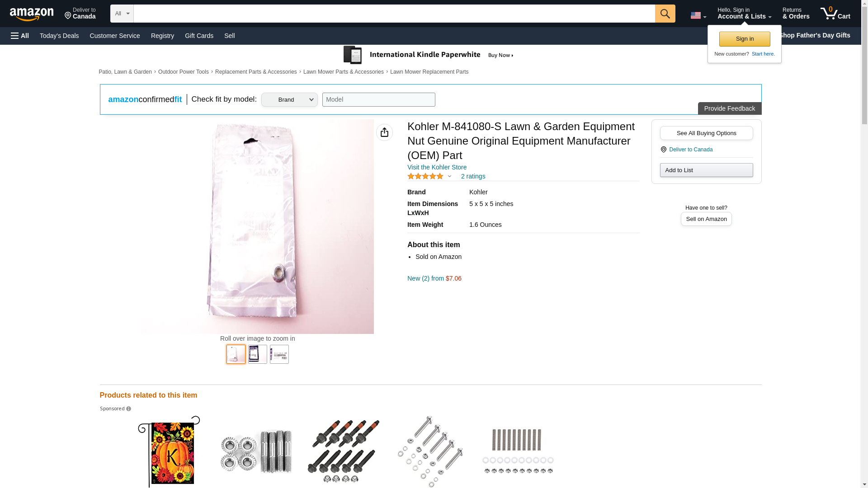
Task: Open the Brand dropdown for fit check
Action: point(289,100)
